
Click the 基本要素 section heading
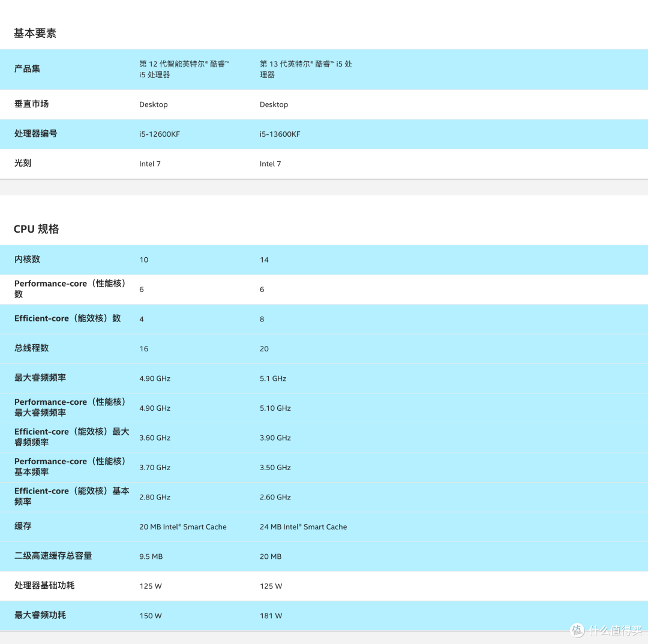[x=35, y=34]
